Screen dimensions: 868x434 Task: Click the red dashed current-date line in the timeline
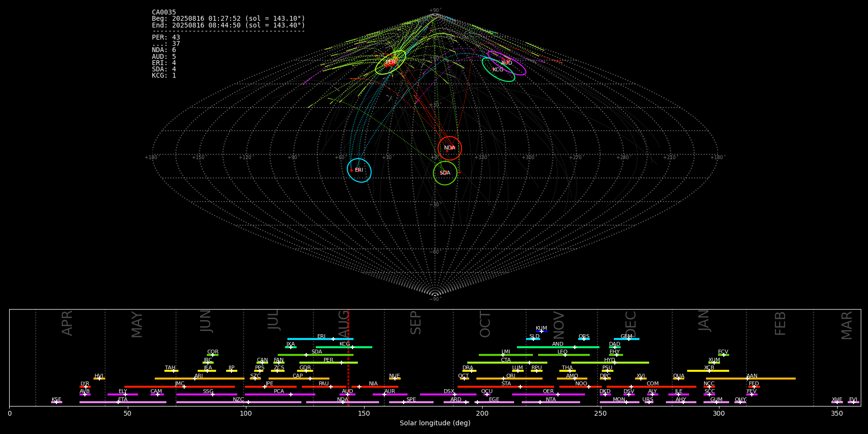pyautogui.click(x=349, y=357)
